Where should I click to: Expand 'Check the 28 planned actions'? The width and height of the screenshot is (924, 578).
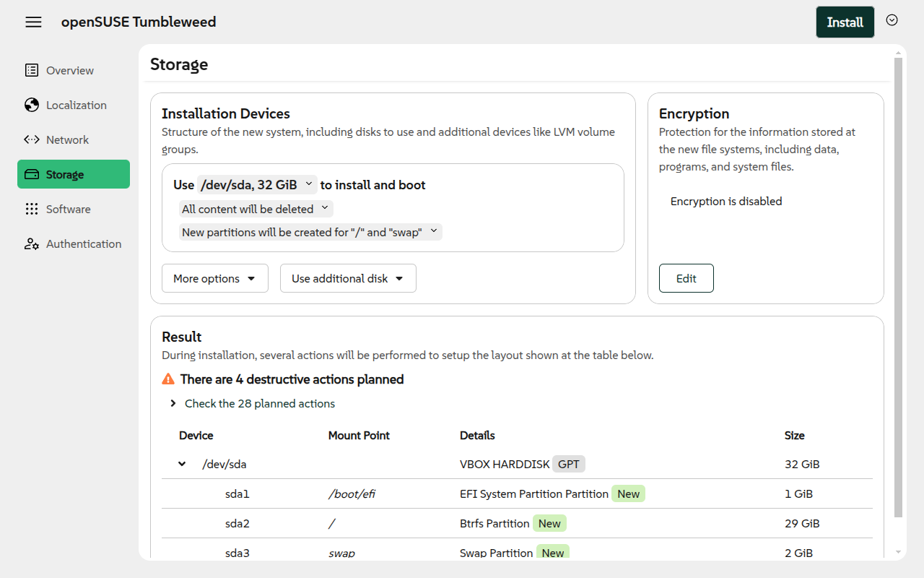coord(253,403)
